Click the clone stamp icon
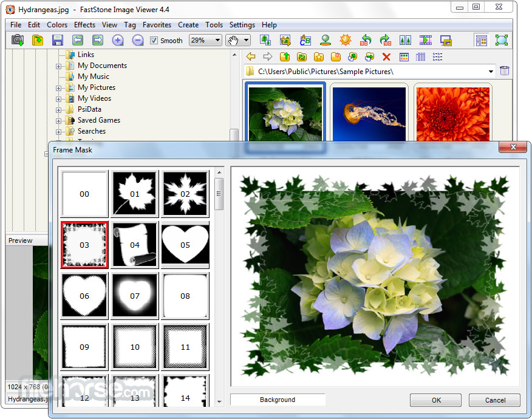The image size is (532, 419). click(x=326, y=40)
